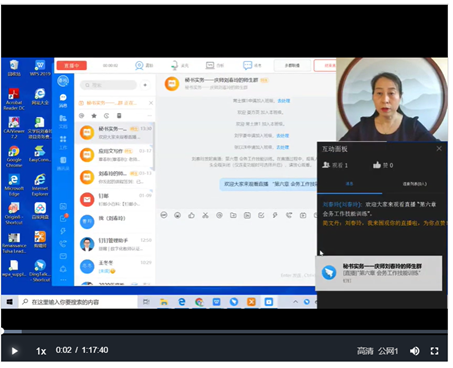Open the 钉邮 mail conversation
453x368 pixels.
[116, 200]
